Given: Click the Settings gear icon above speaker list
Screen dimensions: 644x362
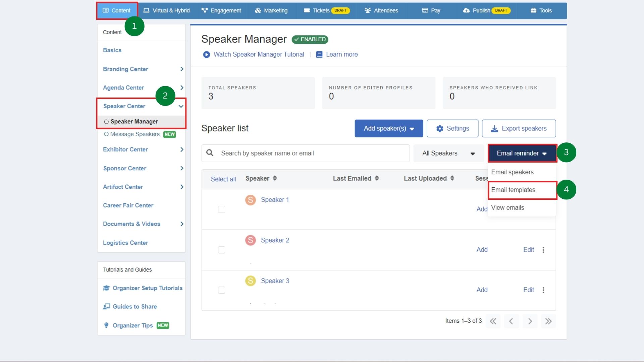Looking at the screenshot, I should pos(440,128).
